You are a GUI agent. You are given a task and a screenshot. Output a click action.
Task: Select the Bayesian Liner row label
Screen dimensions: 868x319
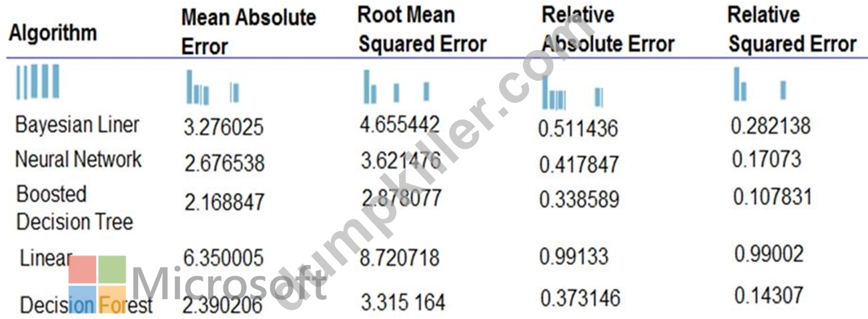77,125
